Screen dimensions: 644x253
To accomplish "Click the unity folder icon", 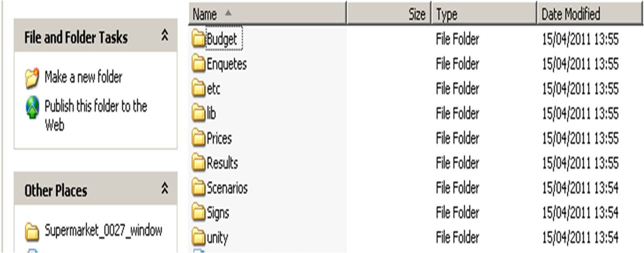I will click(x=199, y=237).
